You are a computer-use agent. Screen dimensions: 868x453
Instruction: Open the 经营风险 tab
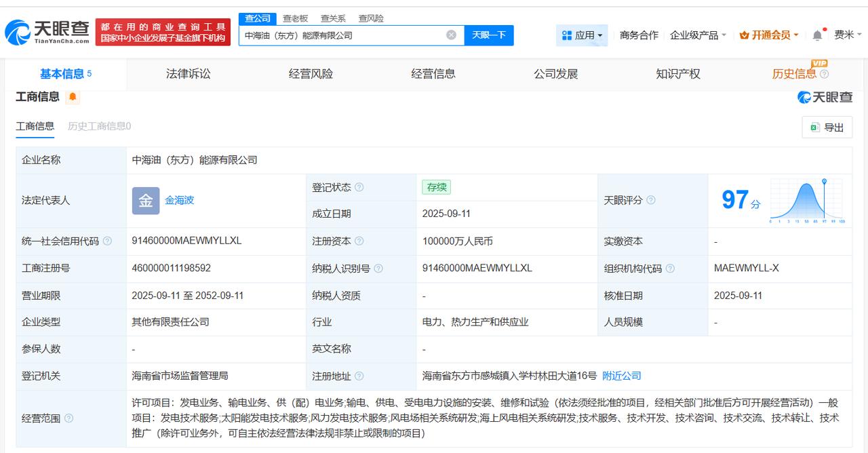(x=311, y=74)
